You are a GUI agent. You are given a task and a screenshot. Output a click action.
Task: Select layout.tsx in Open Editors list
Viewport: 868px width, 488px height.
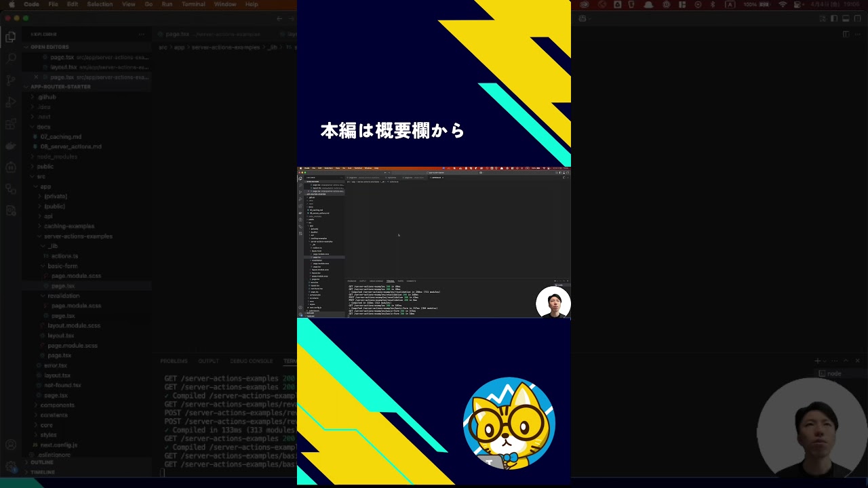click(87, 67)
